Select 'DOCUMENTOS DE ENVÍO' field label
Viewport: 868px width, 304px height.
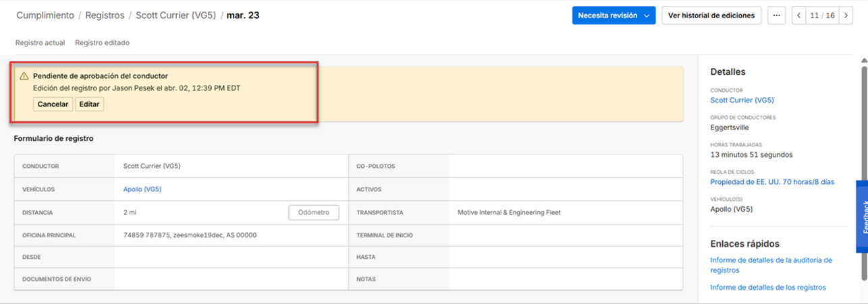tap(57, 279)
